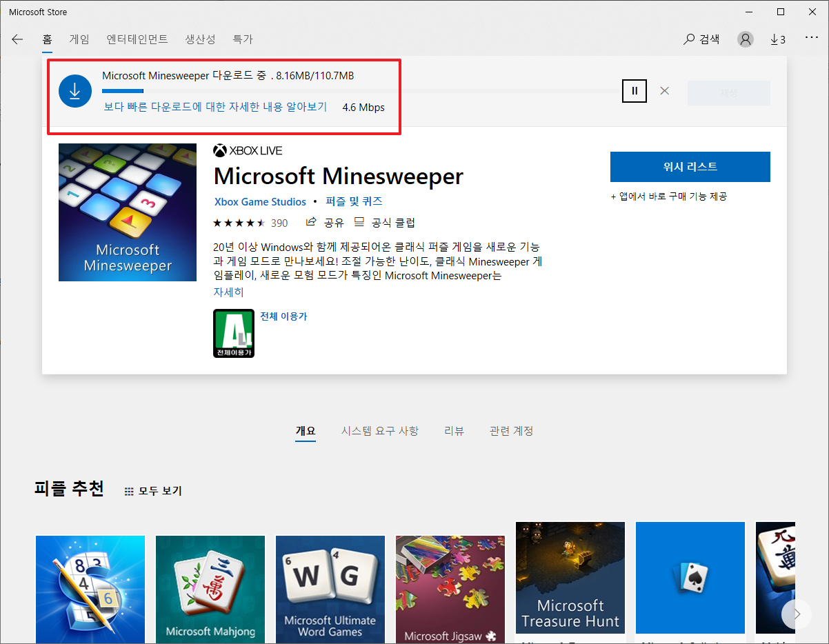The width and height of the screenshot is (829, 644).
Task: Open Microsoft Ultimate Word Games tile
Action: [330, 590]
